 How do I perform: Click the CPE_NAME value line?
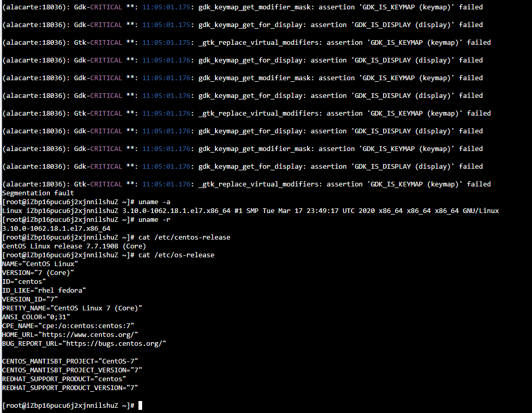[68, 326]
